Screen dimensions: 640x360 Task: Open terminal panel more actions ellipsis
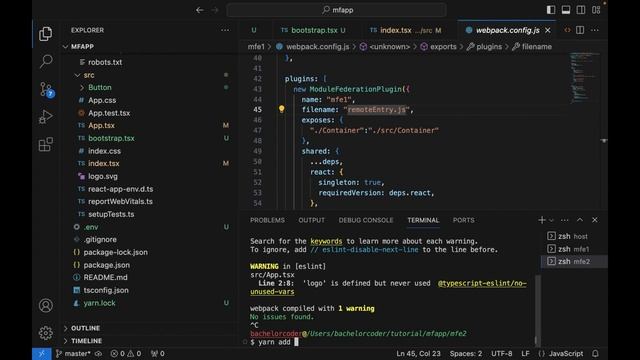point(564,220)
